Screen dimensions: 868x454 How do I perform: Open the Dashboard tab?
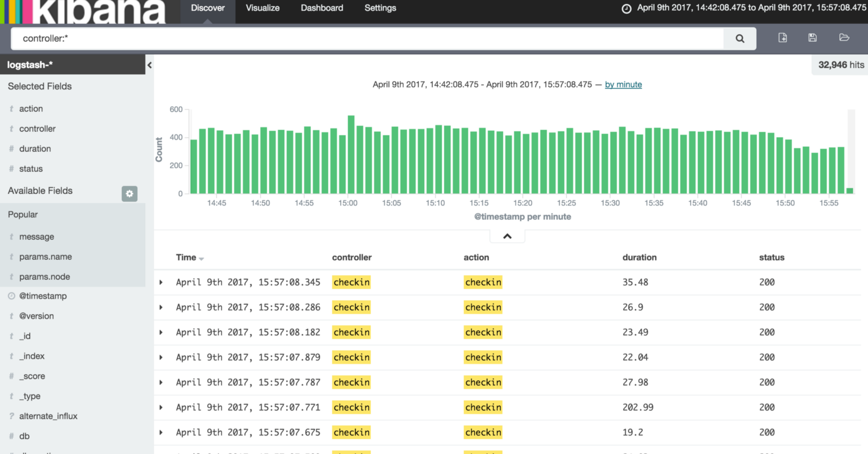(322, 8)
